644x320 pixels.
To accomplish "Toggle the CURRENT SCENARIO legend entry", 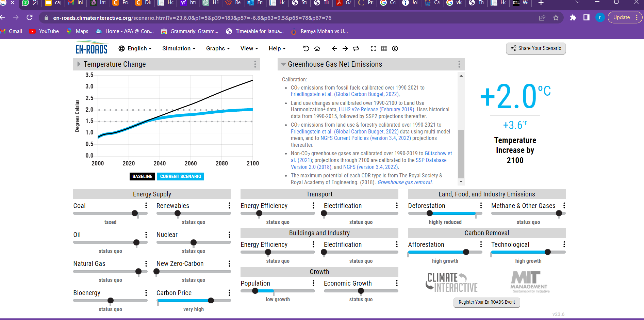I will (x=180, y=176).
